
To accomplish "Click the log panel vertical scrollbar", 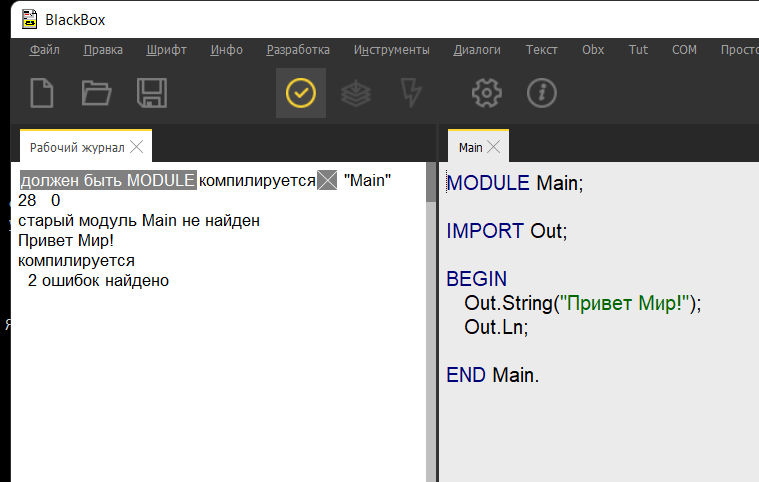I will point(431,320).
